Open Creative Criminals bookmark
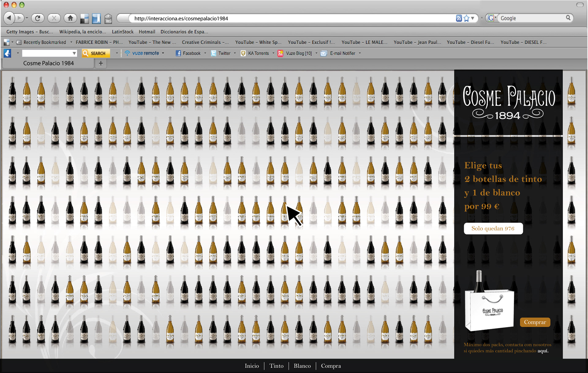Screen dimensions: 588x373 coord(205,42)
